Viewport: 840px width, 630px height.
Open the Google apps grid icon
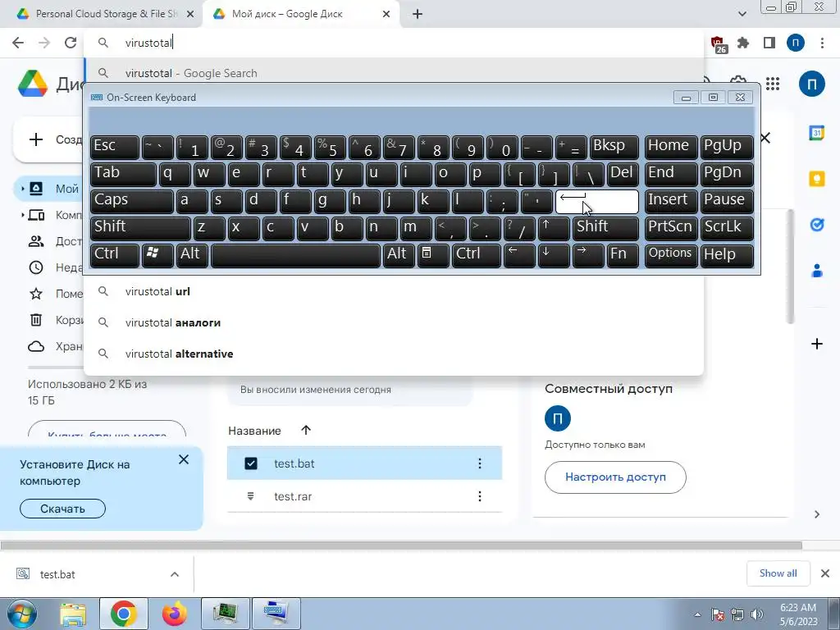tap(773, 84)
